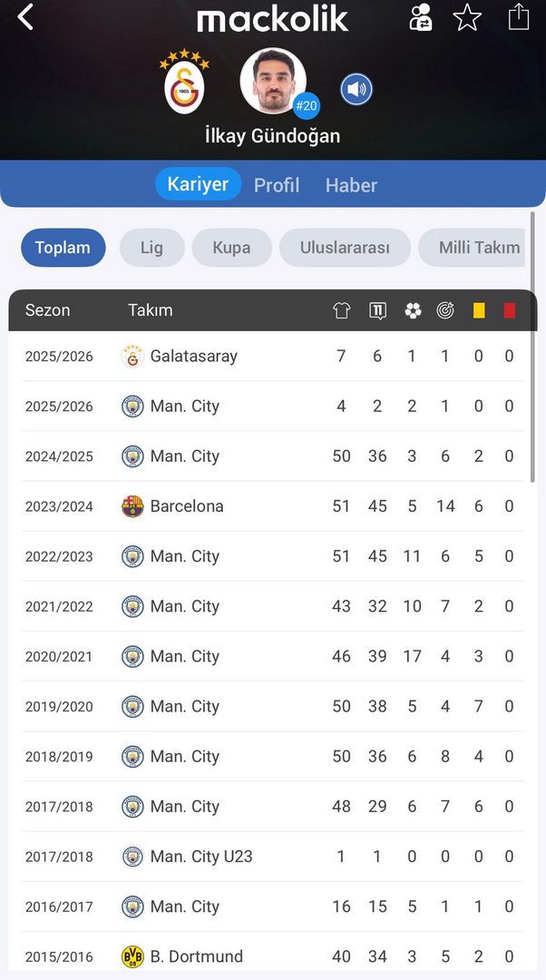The image size is (546, 980).
Task: Switch to the Haber tab
Action: [x=351, y=185]
